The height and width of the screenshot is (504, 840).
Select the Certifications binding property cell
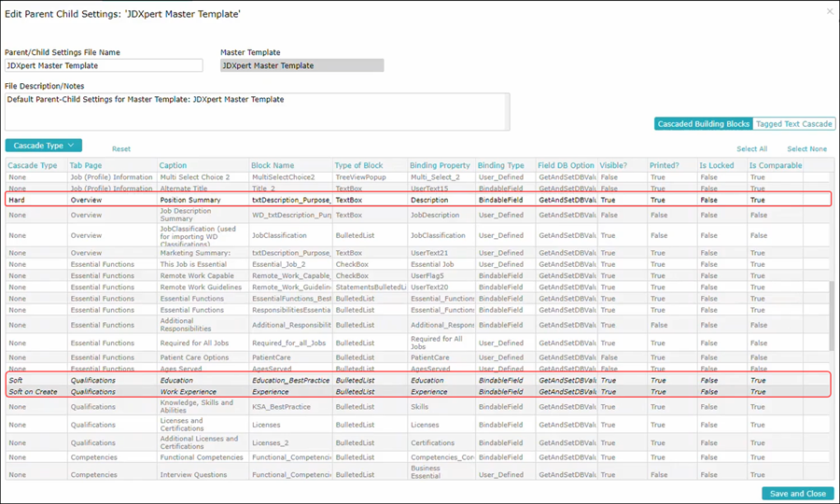click(x=432, y=442)
